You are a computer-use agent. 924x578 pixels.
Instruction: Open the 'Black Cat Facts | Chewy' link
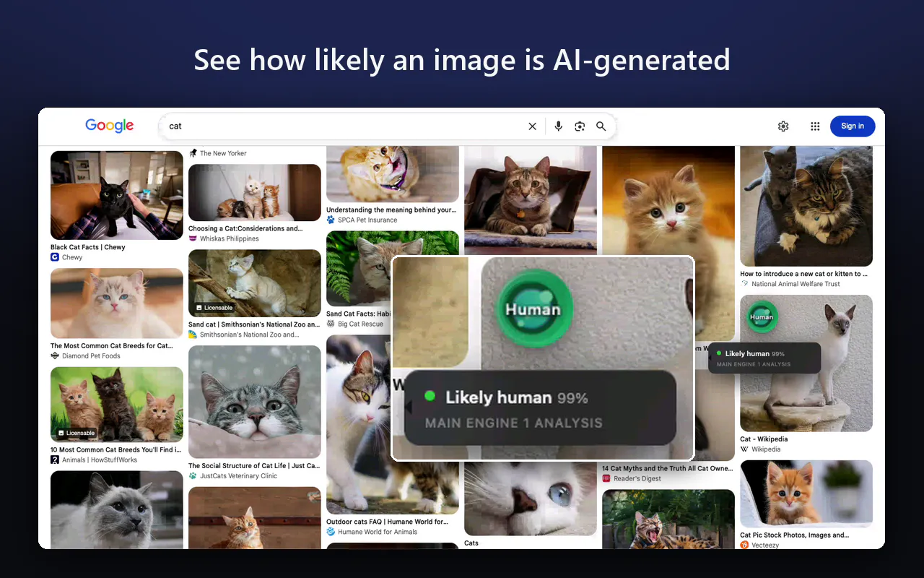click(x=88, y=247)
